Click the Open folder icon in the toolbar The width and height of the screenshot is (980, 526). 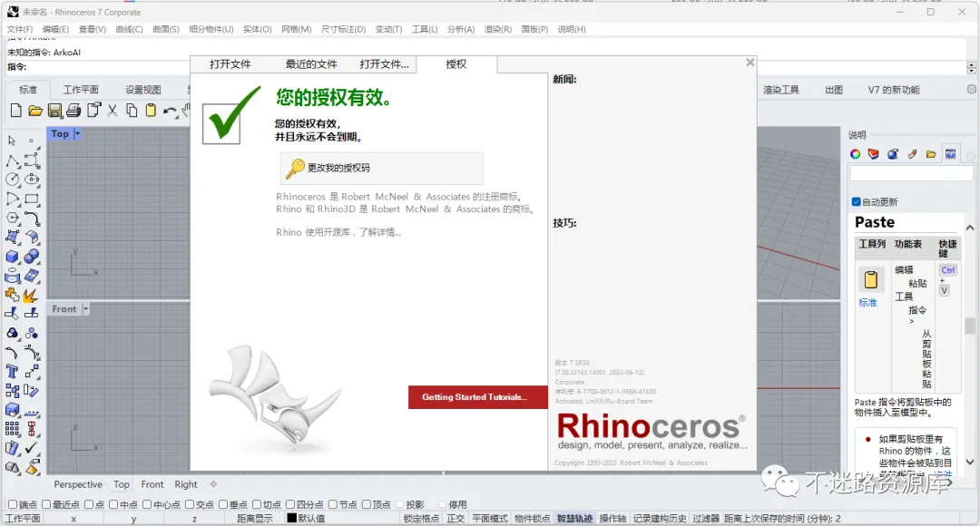coord(35,111)
